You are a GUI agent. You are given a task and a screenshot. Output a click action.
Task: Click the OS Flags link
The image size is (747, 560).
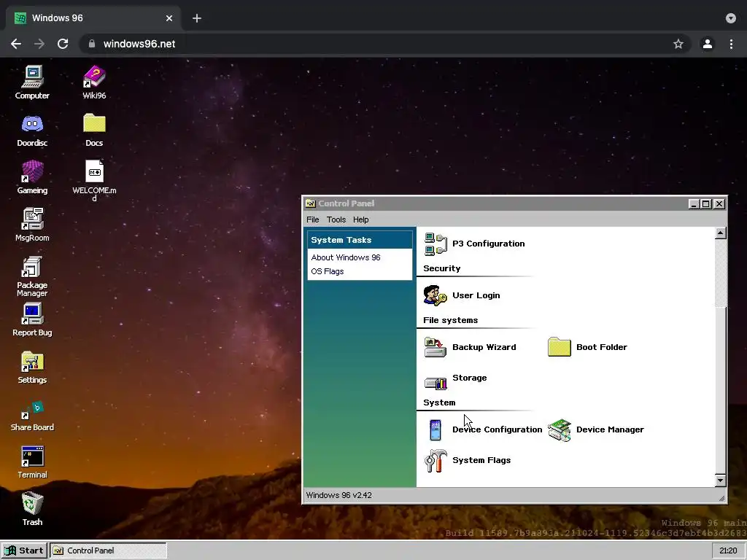point(327,271)
